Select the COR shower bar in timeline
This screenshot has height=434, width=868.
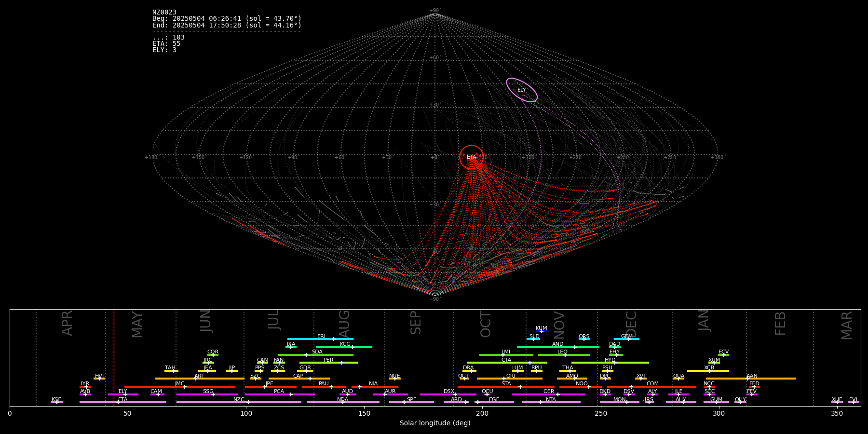pyautogui.click(x=213, y=355)
